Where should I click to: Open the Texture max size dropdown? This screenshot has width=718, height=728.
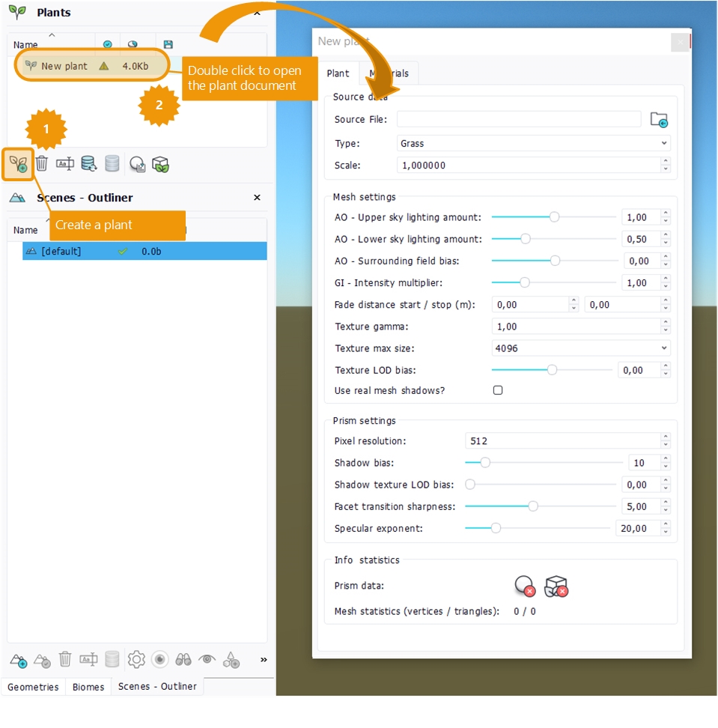click(581, 348)
